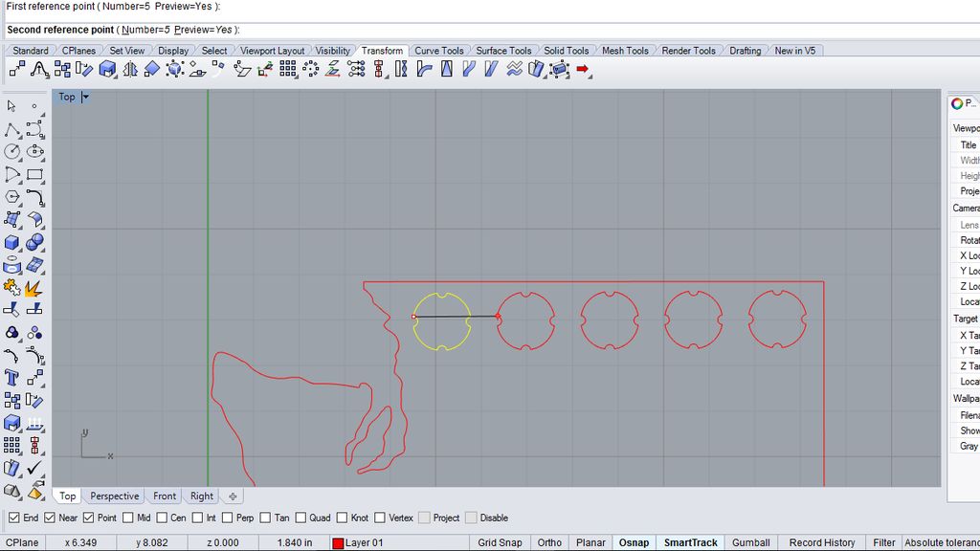This screenshot has width=980, height=551.
Task: Select the Rectangle tool in sidebar
Action: click(35, 175)
